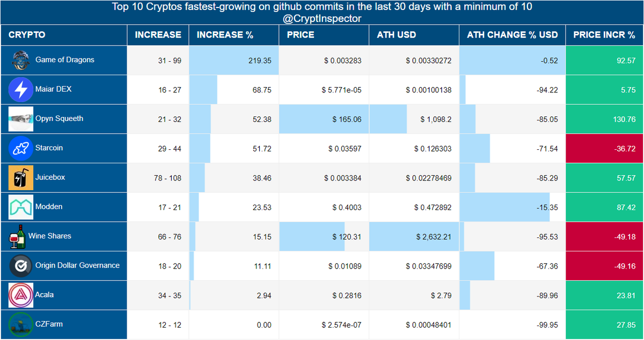Click the Acala red logo icon
The image size is (644, 340).
[x=21, y=295]
